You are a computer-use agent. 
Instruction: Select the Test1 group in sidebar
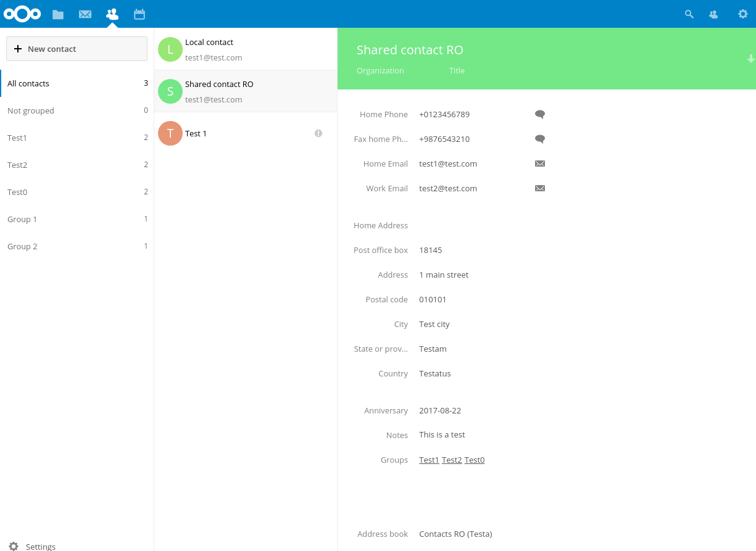(x=77, y=138)
